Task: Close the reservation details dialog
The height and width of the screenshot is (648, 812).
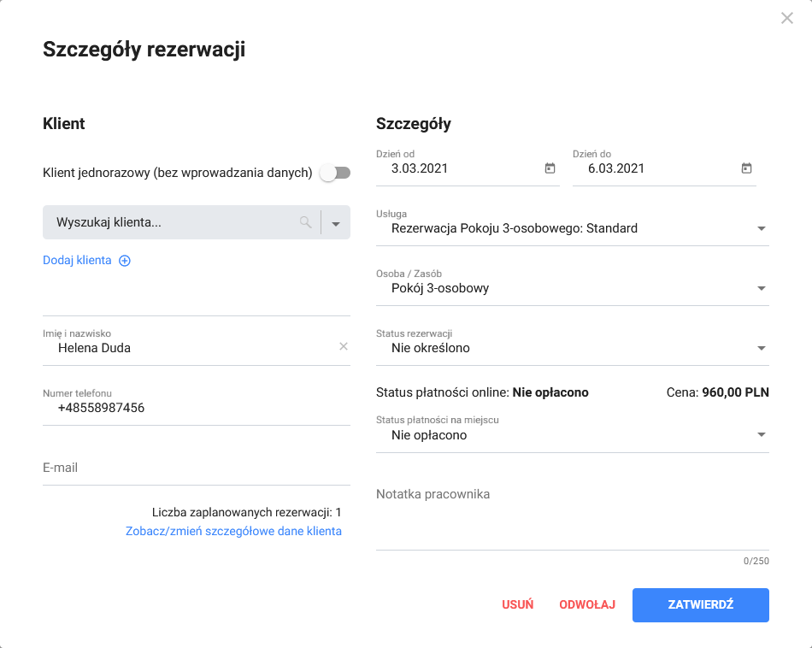Action: click(787, 18)
